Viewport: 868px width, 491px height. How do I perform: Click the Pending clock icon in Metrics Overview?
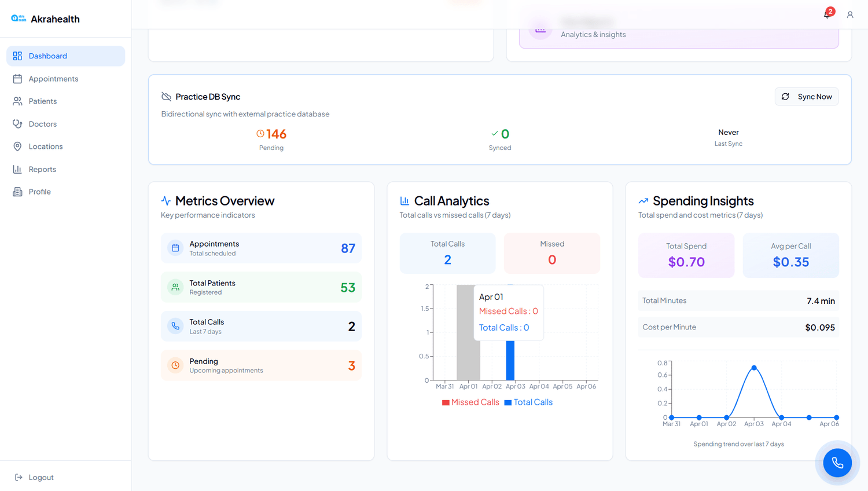pyautogui.click(x=175, y=365)
